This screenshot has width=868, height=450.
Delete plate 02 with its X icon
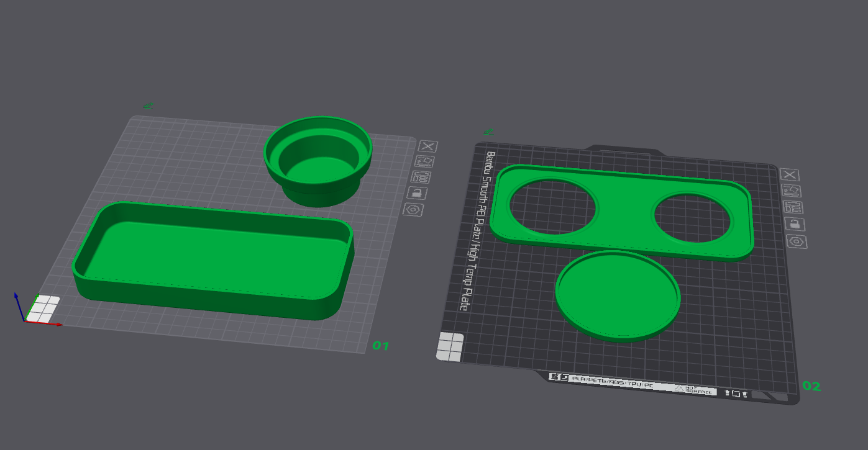(790, 175)
